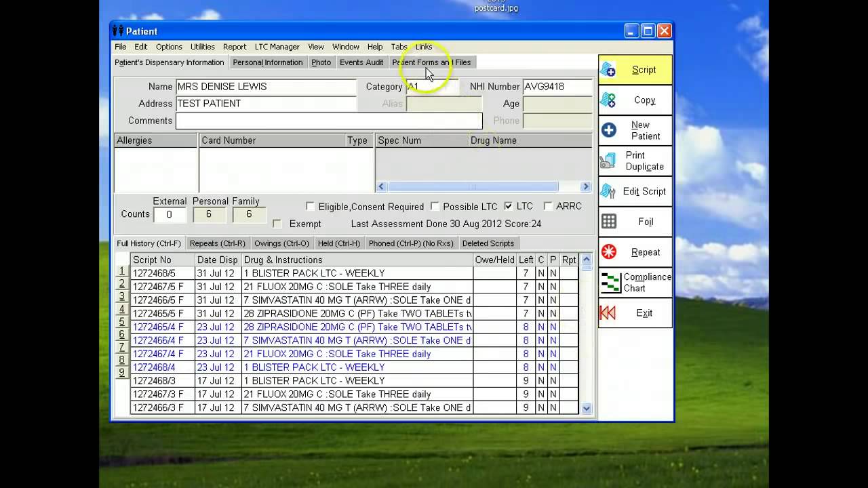Click the External counts field
This screenshot has height=488, width=868.
[x=170, y=214]
